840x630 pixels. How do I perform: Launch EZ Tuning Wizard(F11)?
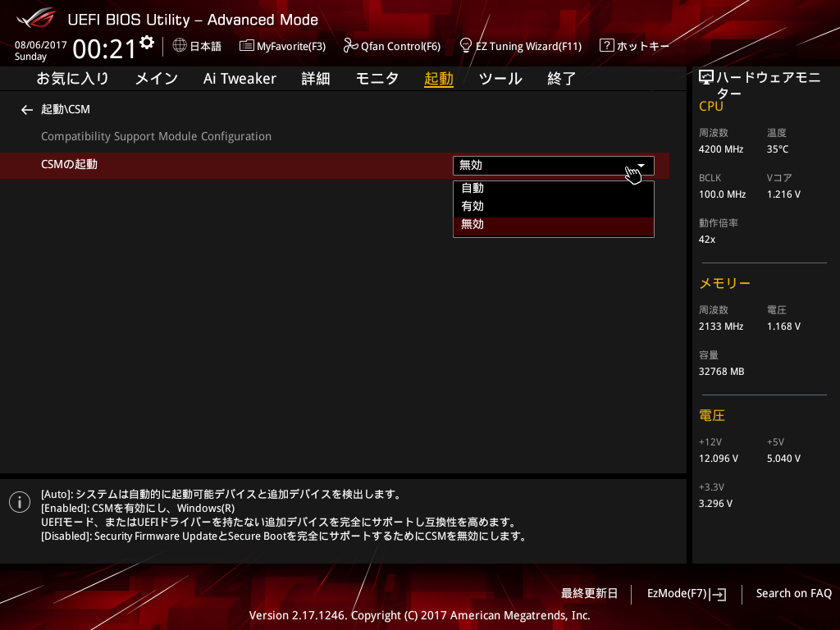coord(520,46)
